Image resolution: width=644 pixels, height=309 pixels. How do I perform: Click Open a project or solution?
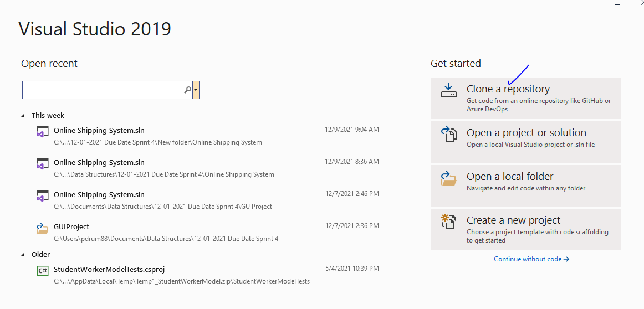[x=525, y=142]
